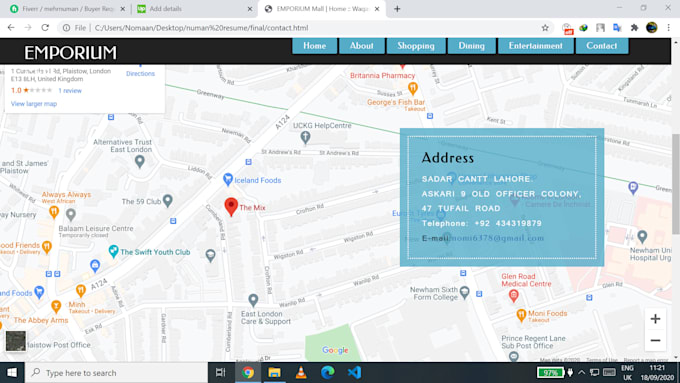Click View larger map
The height and width of the screenshot is (383, 680).
pyautogui.click(x=34, y=104)
